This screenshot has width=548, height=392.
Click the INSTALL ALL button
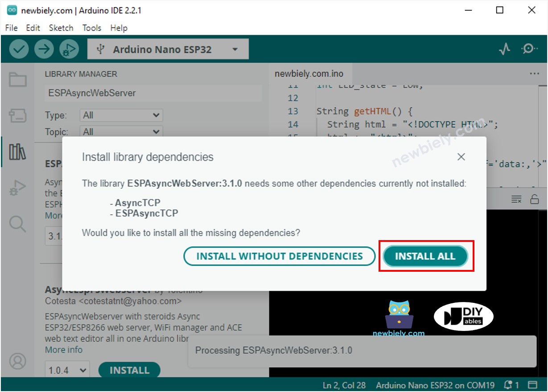(425, 256)
